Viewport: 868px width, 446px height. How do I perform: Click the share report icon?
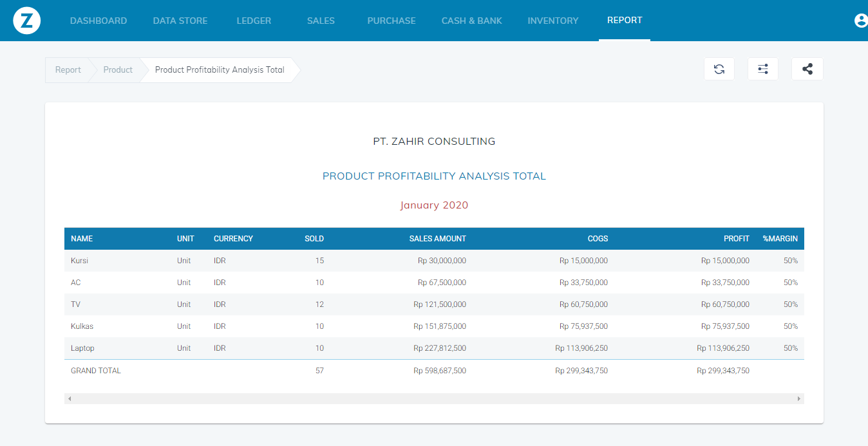[x=807, y=70]
